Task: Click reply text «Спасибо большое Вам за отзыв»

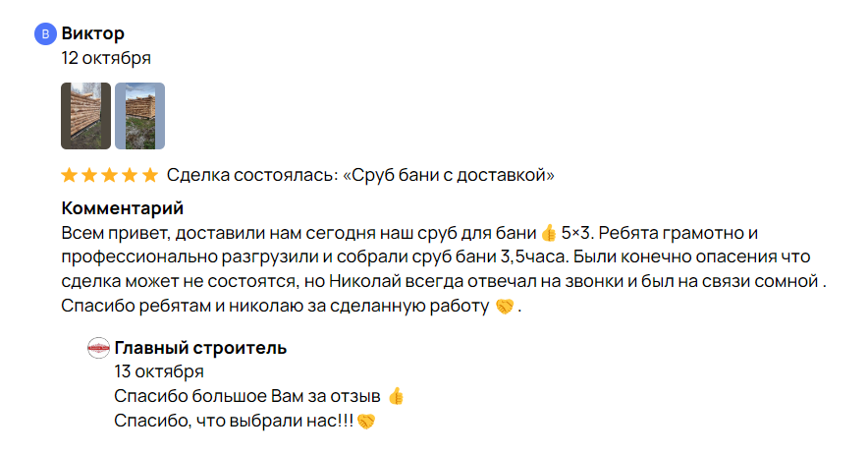Action: (x=247, y=396)
